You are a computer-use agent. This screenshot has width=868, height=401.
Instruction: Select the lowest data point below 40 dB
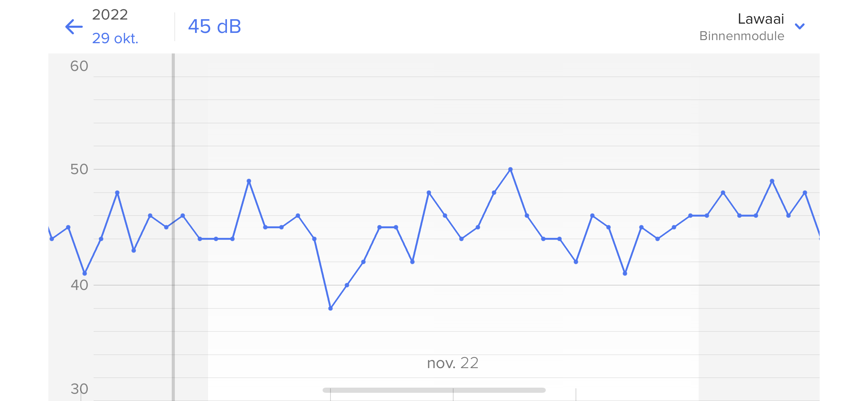[x=330, y=308]
